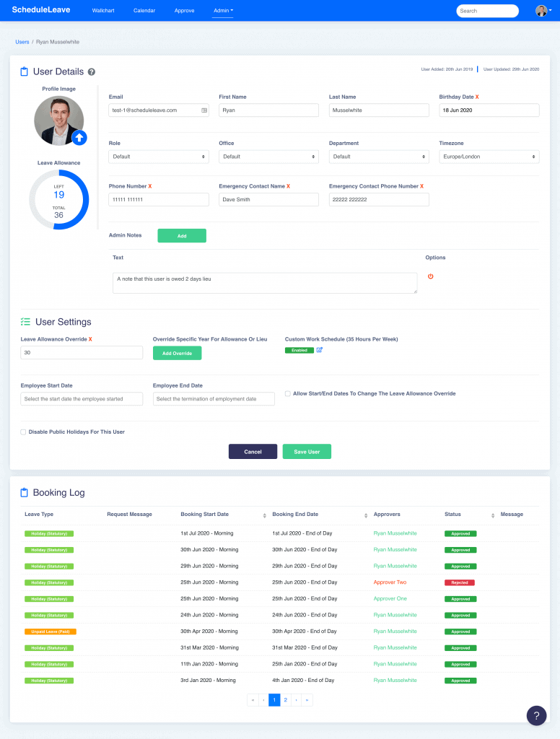The image size is (560, 739).
Task: Expand the Timezone dropdown
Action: 489,157
